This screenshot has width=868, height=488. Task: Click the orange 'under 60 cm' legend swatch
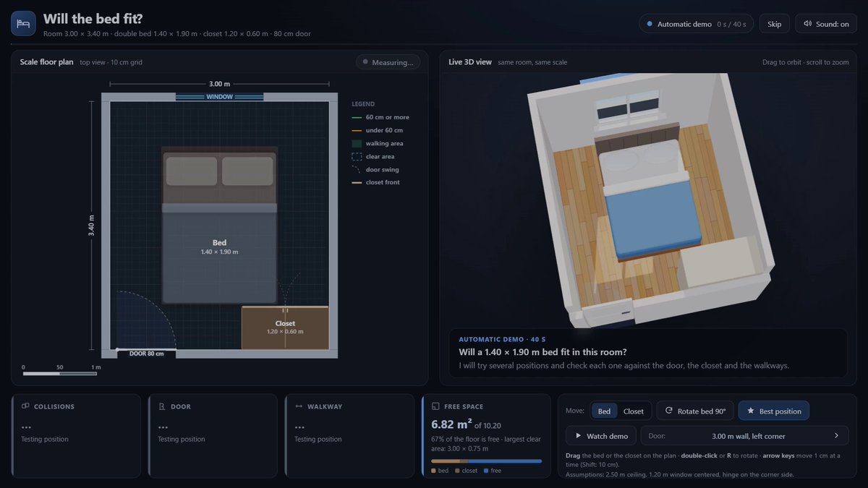tap(356, 130)
